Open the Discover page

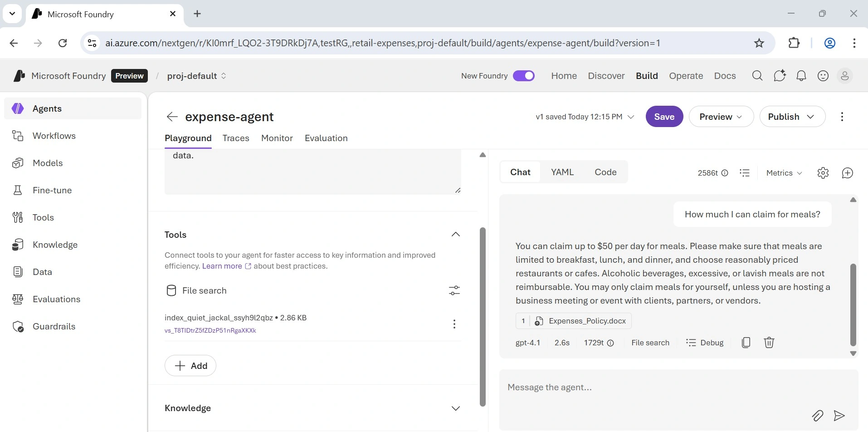[606, 76]
